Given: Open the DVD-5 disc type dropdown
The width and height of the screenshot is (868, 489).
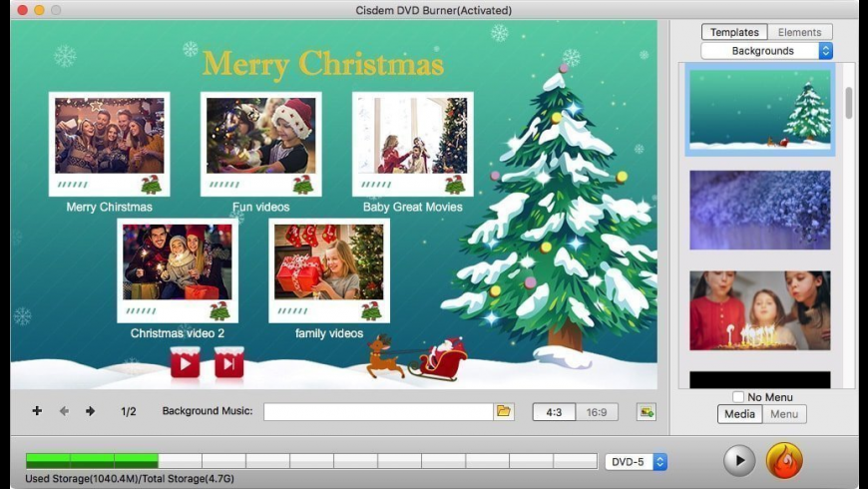Looking at the screenshot, I should coord(637,462).
